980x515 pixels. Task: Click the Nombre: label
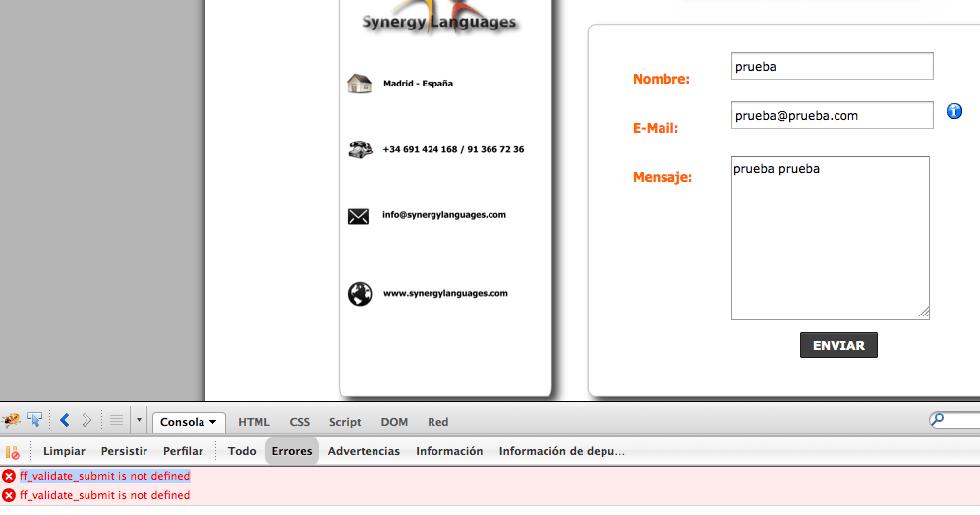[x=662, y=79]
